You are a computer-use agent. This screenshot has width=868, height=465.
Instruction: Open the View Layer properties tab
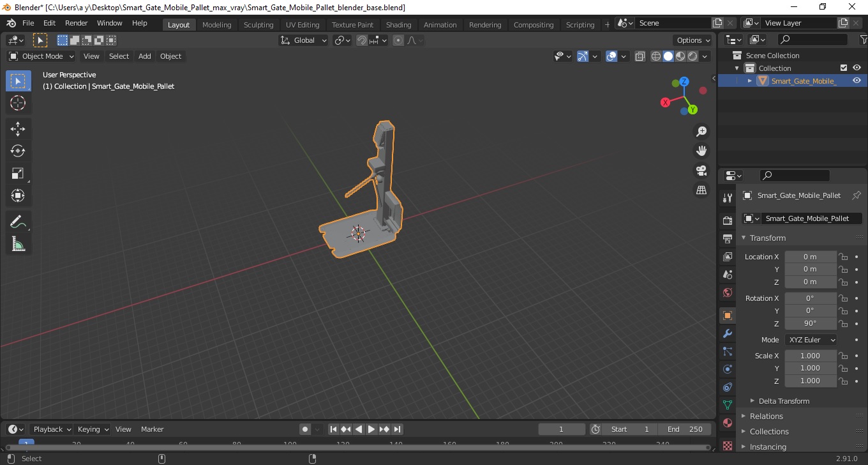click(727, 257)
